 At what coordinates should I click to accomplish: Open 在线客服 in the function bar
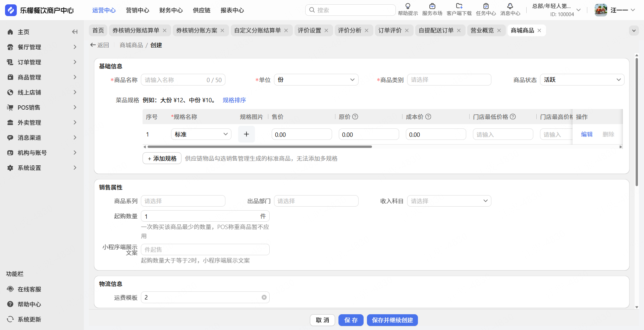click(x=30, y=289)
